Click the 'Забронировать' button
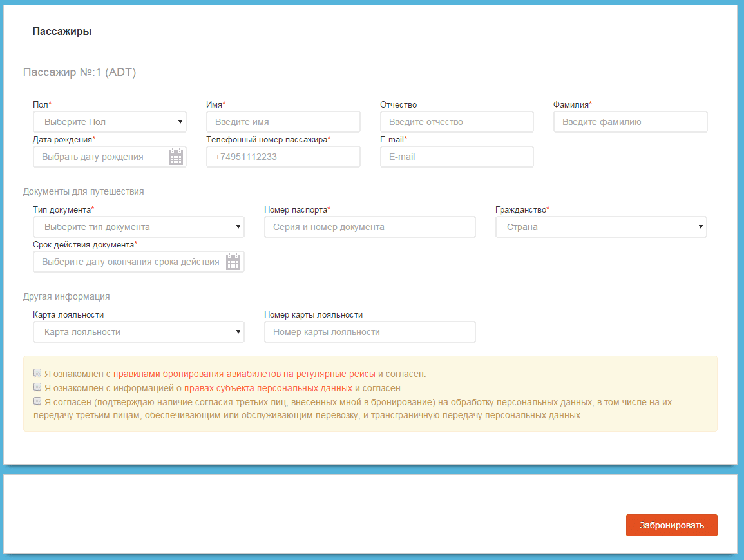This screenshot has height=560, width=744. pos(671,525)
